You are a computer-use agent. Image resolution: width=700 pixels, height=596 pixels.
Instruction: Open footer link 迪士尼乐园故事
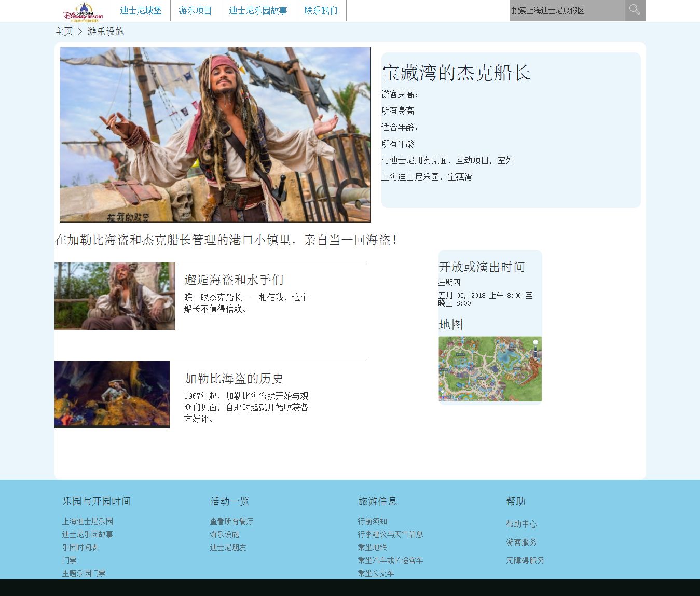pyautogui.click(x=88, y=534)
